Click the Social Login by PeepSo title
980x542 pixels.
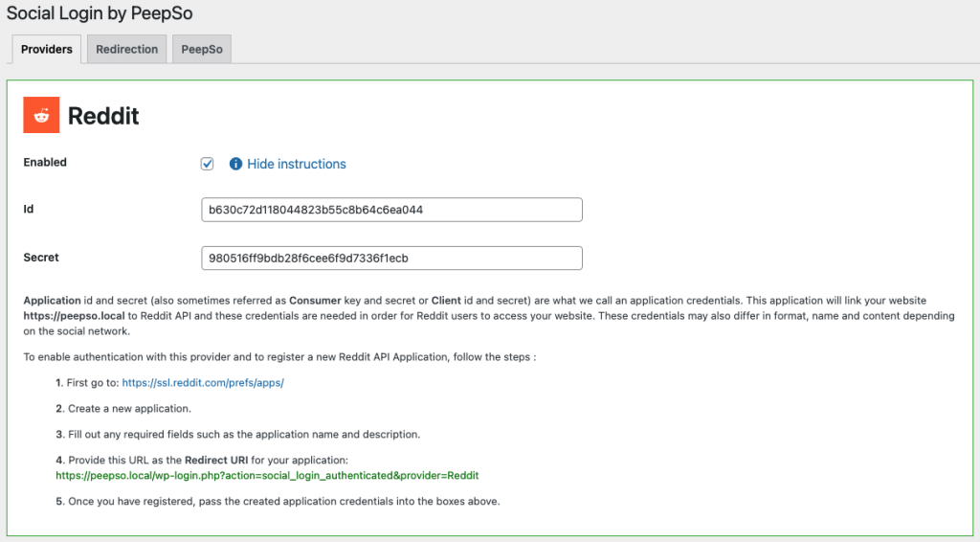click(100, 13)
